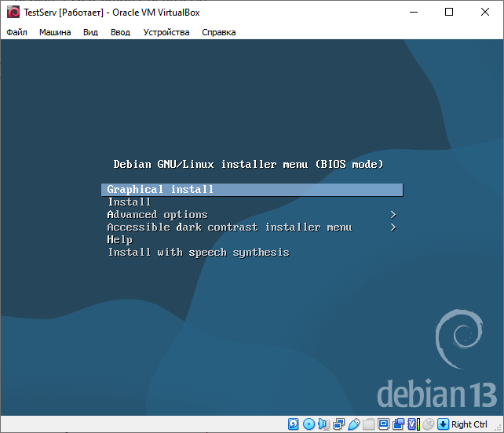
Task: Click the Right Ctrl host key label
Action: [x=469, y=424]
